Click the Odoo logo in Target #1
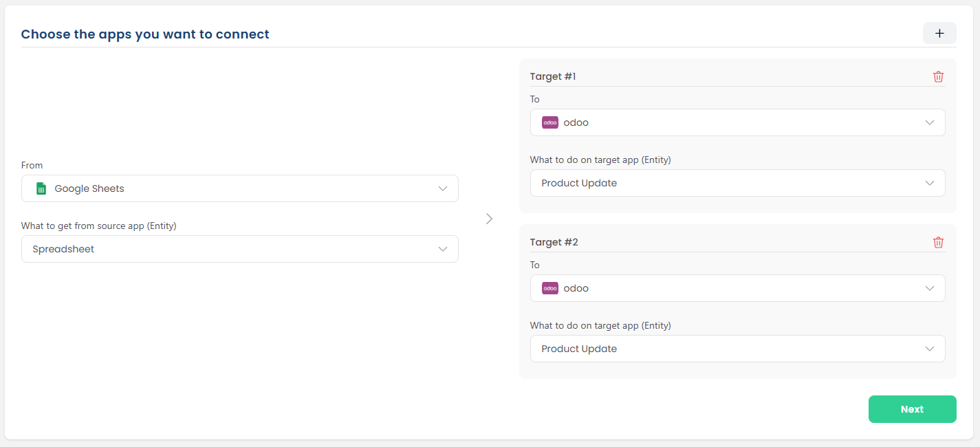This screenshot has height=447, width=980. pos(549,122)
